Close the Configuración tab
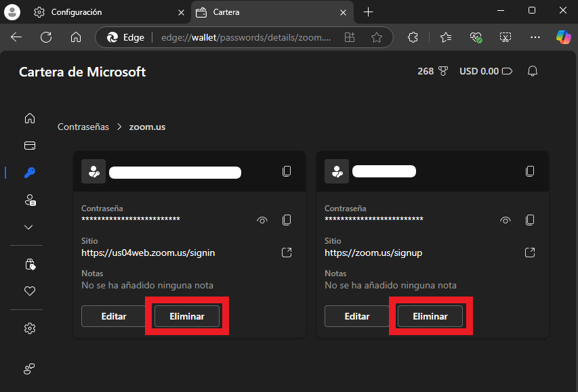 [x=181, y=13]
